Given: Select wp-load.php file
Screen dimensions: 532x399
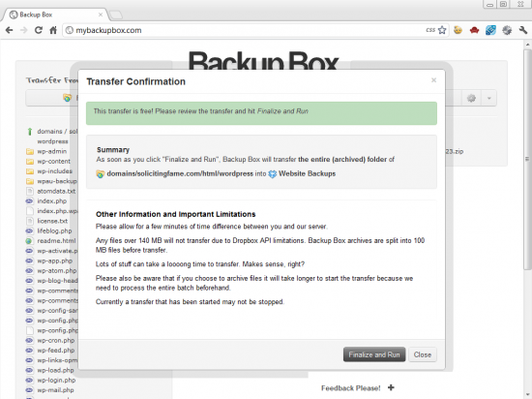Looking at the screenshot, I should pyautogui.click(x=55, y=370).
